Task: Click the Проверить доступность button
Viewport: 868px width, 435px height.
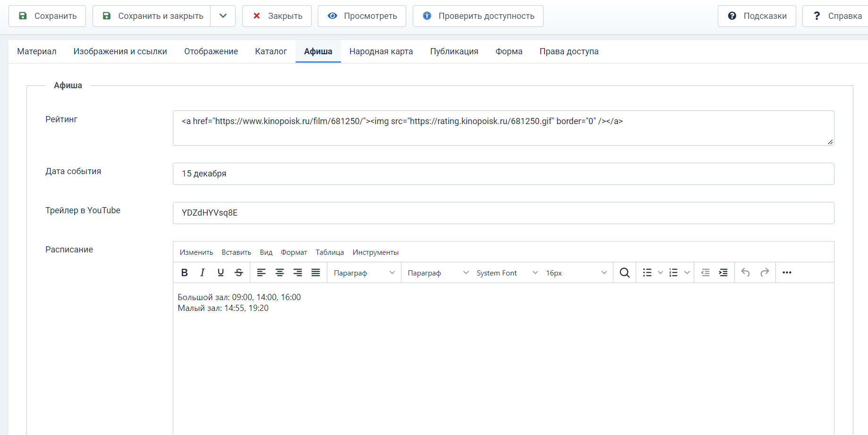Action: point(478,16)
